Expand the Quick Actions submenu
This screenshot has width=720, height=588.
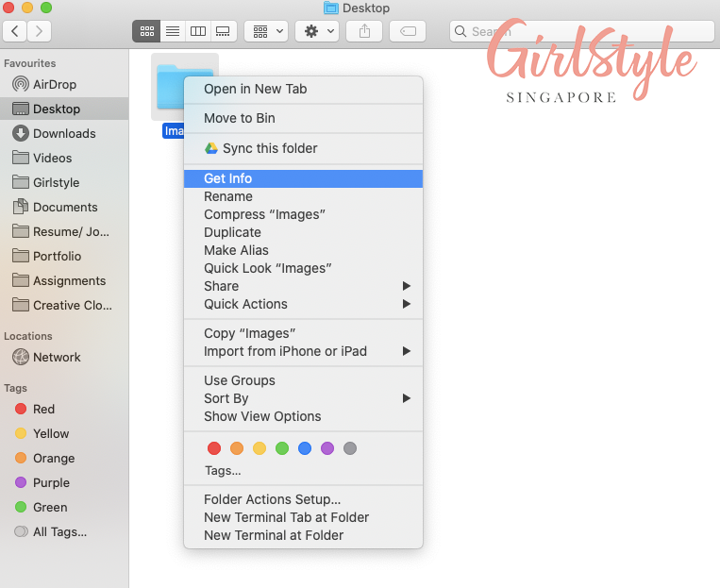pyautogui.click(x=303, y=304)
